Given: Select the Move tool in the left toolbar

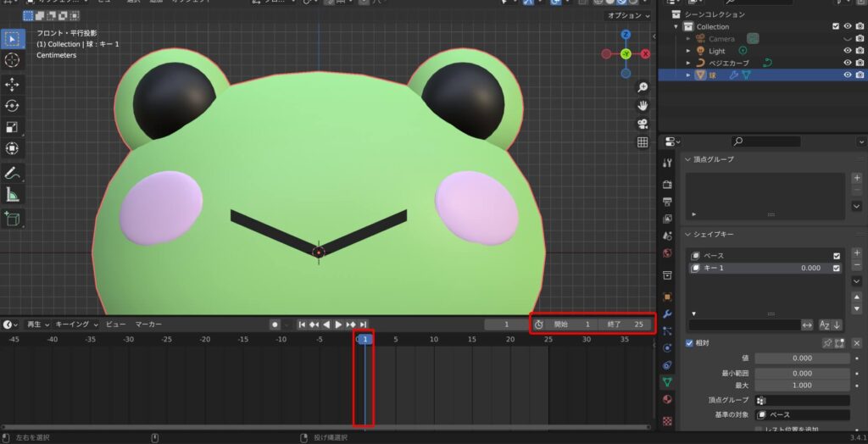Looking at the screenshot, I should pyautogui.click(x=13, y=84).
